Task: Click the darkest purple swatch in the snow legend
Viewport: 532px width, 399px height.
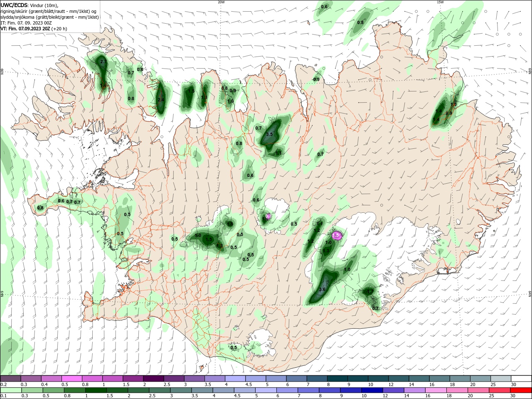Action: click(153, 378)
